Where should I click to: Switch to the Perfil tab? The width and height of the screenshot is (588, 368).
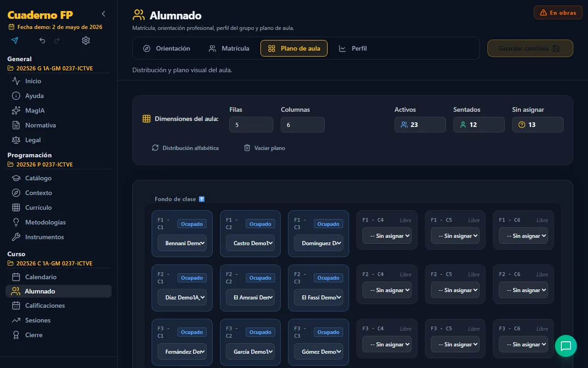[353, 48]
